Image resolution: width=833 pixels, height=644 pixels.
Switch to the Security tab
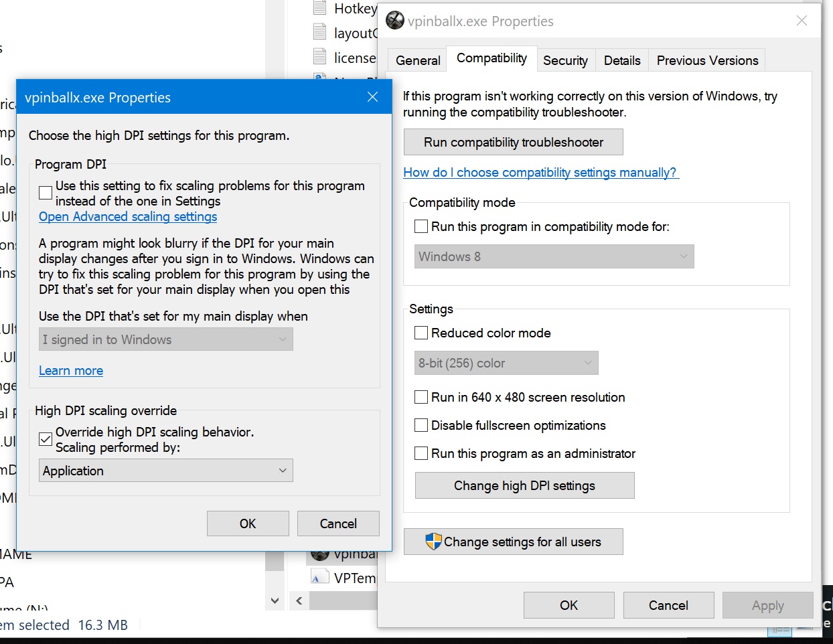tap(566, 60)
